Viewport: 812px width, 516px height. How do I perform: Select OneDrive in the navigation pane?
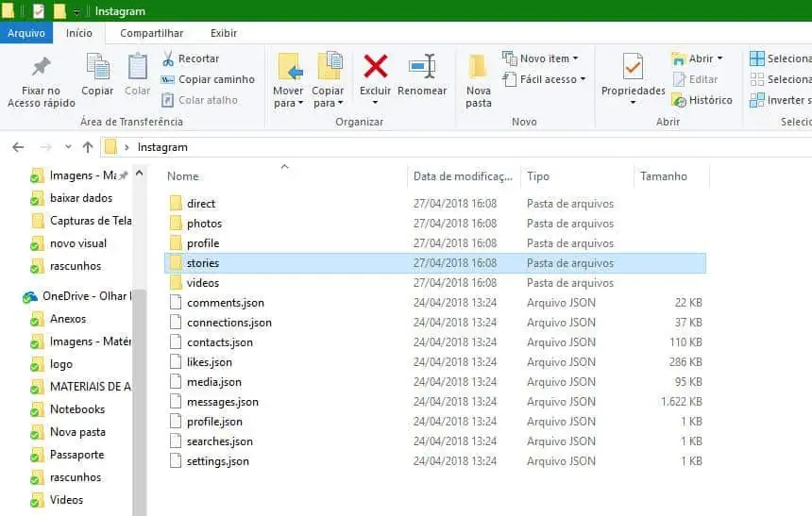(x=80, y=296)
